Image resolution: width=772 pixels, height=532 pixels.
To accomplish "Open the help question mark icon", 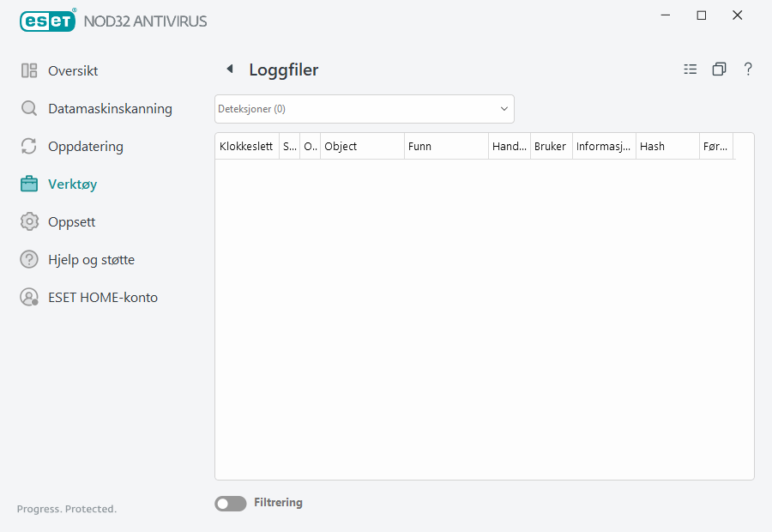I will [748, 69].
